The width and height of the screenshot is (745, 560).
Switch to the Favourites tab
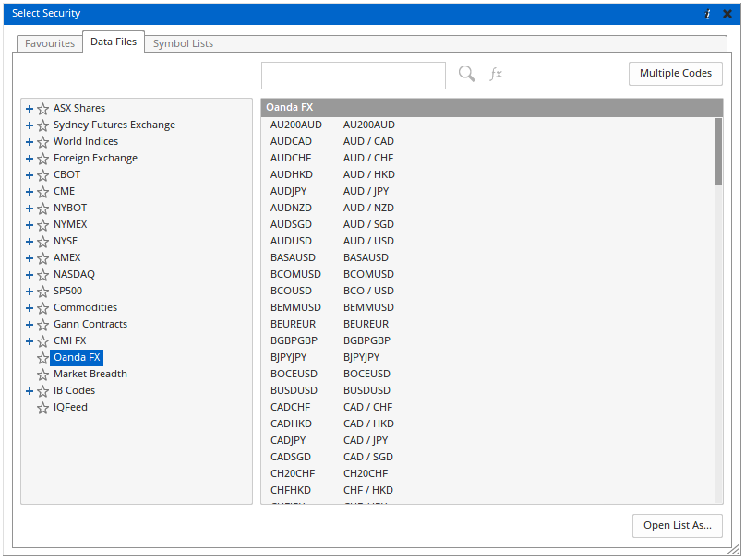click(x=49, y=43)
